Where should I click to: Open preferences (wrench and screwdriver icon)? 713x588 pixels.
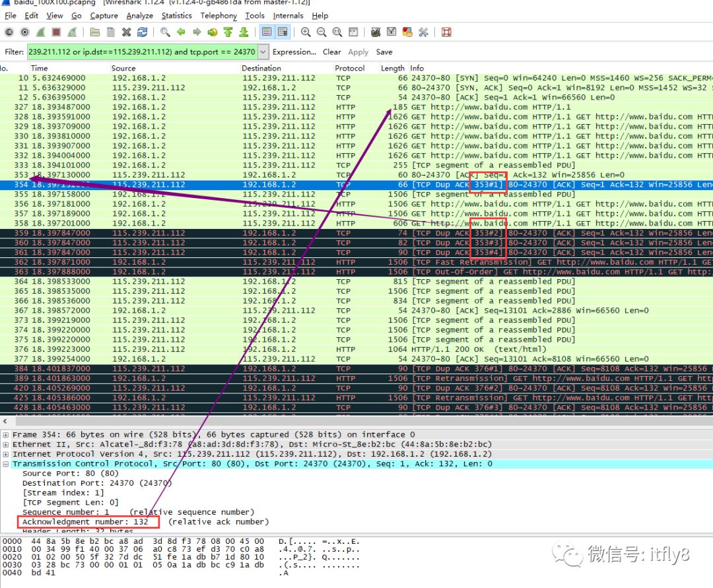tap(423, 32)
